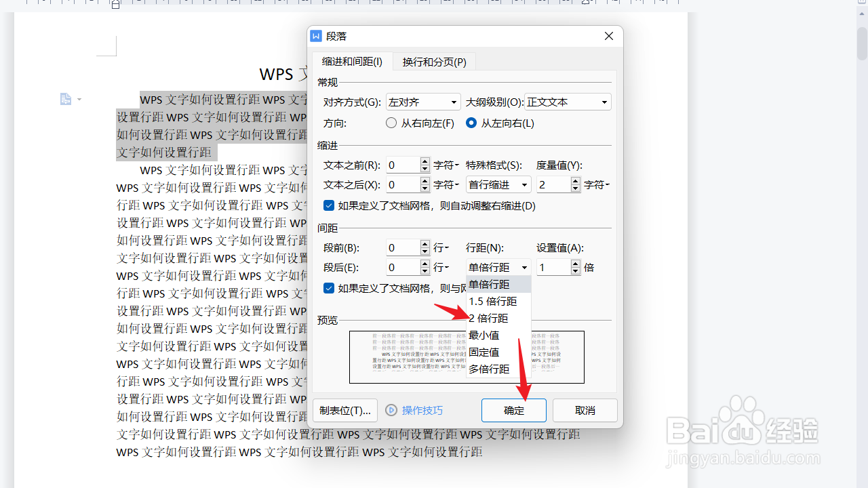Click the 段后 spinner arrows
This screenshot has width=868, height=488.
(x=425, y=267)
